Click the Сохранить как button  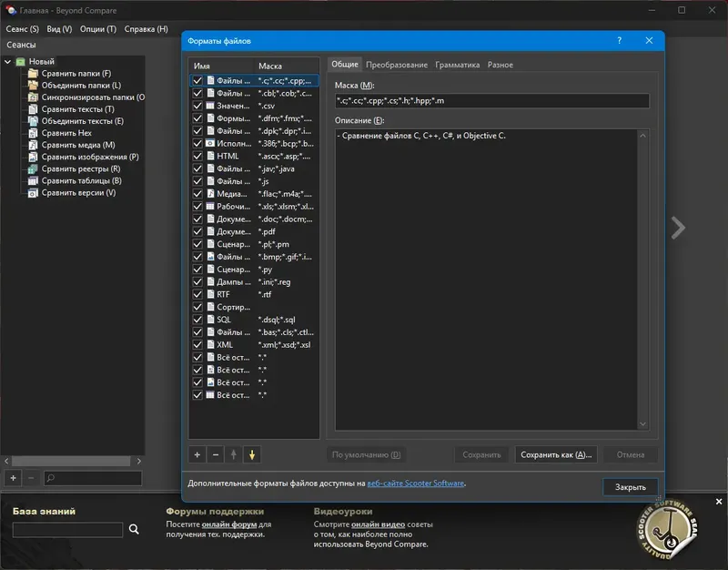pos(555,454)
